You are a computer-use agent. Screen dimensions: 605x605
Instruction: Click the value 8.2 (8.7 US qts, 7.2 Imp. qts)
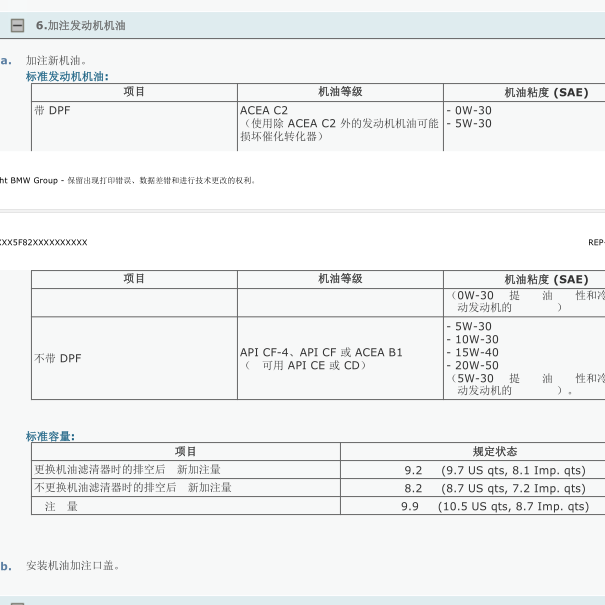pyautogui.click(x=495, y=488)
